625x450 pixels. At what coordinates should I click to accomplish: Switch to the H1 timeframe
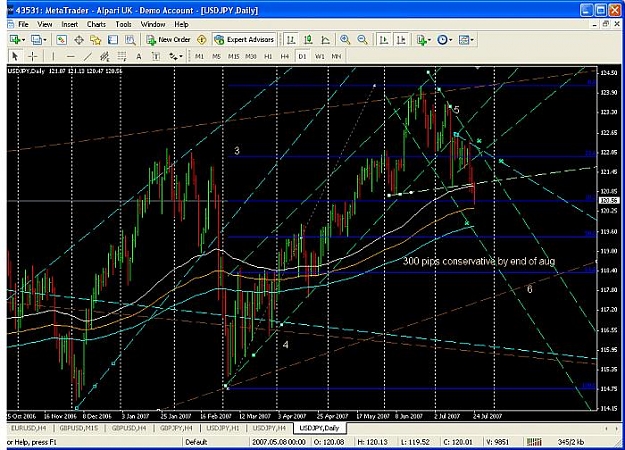point(268,56)
